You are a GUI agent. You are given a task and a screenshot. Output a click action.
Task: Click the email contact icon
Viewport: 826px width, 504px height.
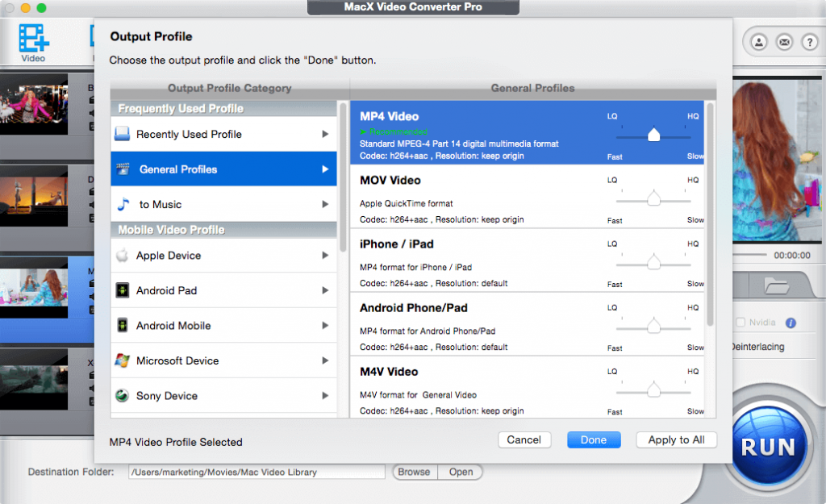tap(784, 42)
